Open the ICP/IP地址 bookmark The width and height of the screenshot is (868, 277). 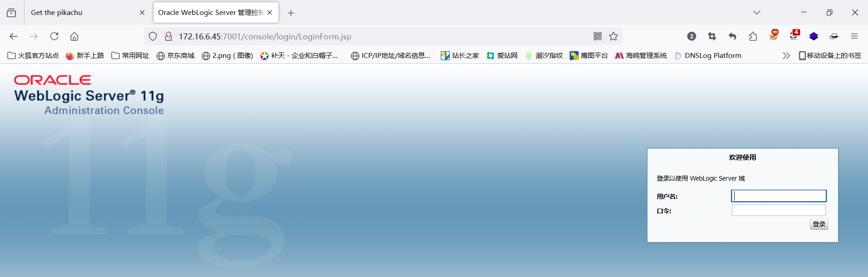pos(391,56)
